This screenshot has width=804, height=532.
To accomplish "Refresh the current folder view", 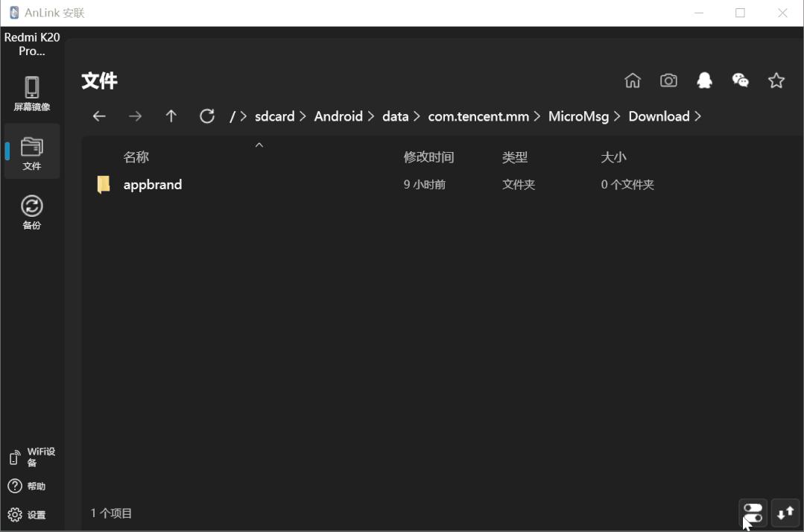I will coord(206,115).
